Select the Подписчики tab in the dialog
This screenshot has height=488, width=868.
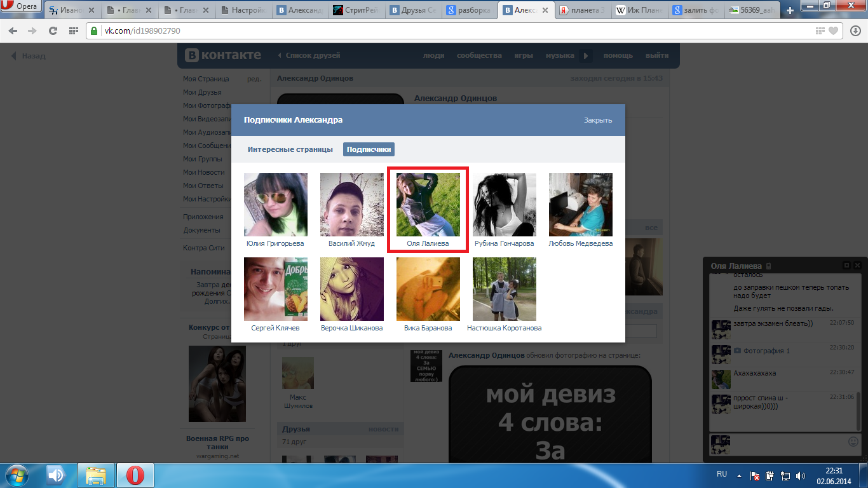369,149
